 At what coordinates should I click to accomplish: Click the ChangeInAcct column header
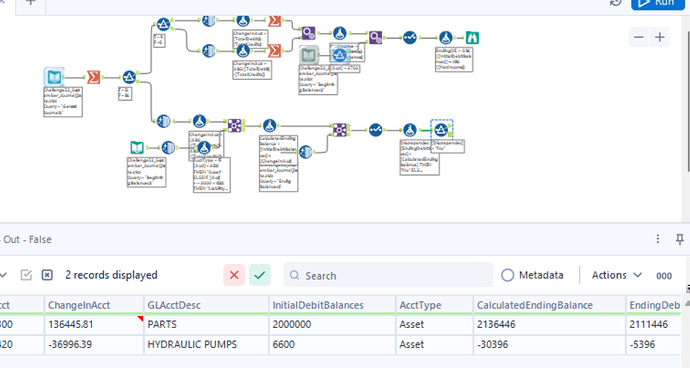click(x=94, y=305)
